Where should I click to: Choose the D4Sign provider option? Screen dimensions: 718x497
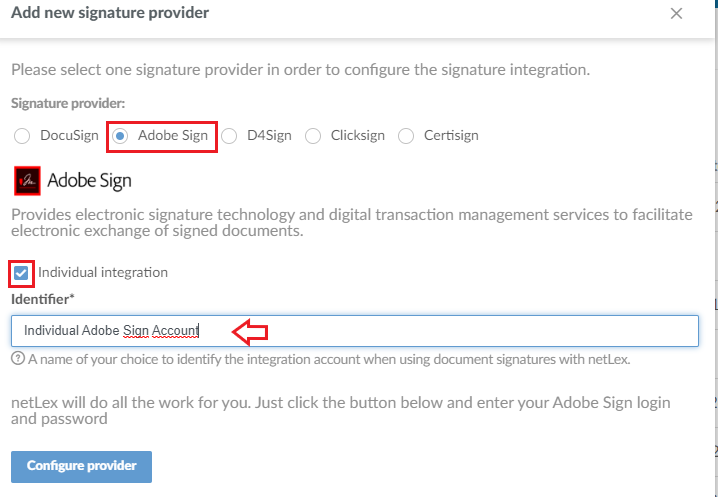click(x=229, y=136)
